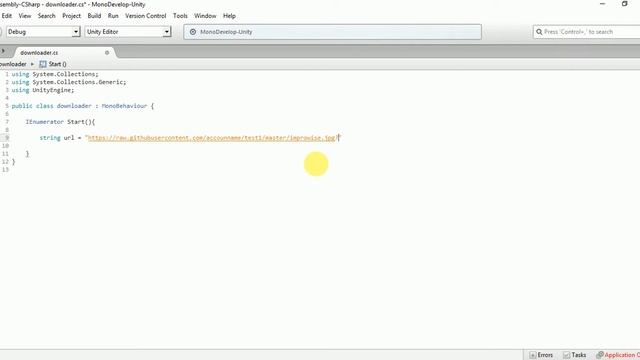Image resolution: width=640 pixels, height=360 pixels.
Task: Open the Build menu
Action: coord(94,16)
